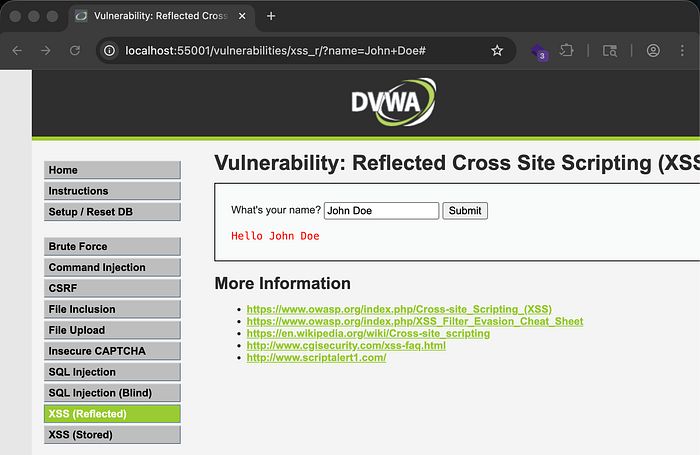The width and height of the screenshot is (700, 455).
Task: Go to Home in sidebar menu
Action: (112, 170)
